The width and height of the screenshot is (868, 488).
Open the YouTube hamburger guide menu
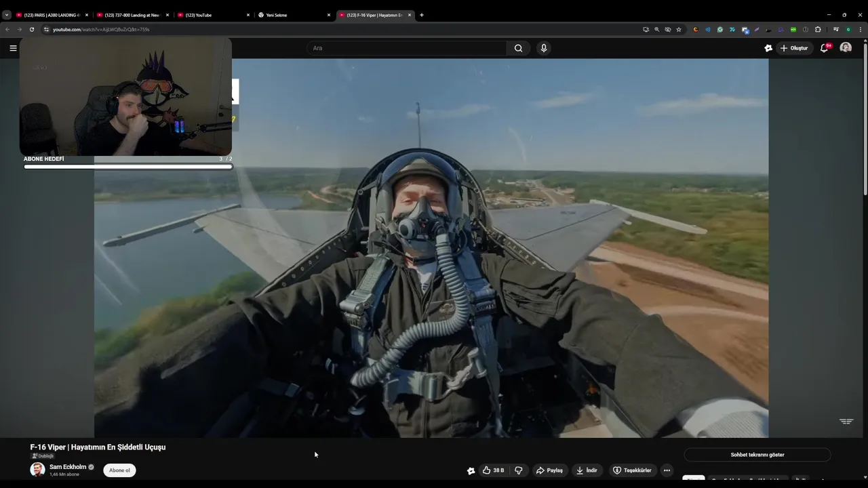(13, 48)
